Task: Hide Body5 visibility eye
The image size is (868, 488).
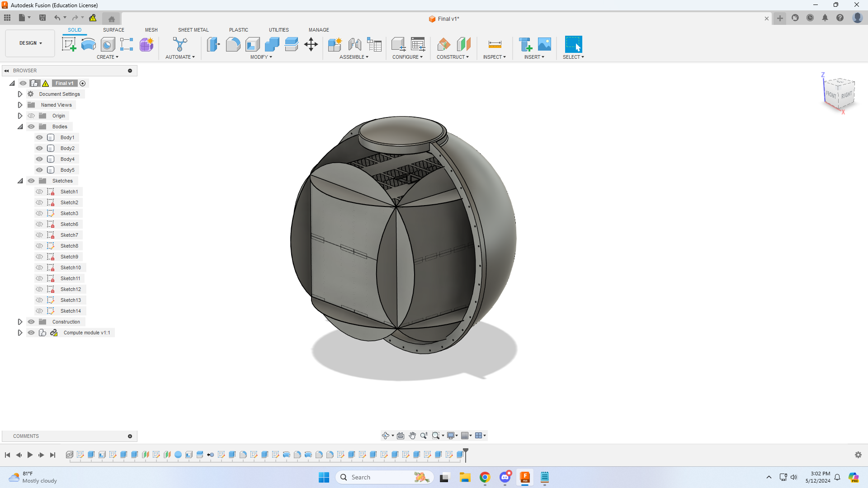Action: (x=39, y=170)
